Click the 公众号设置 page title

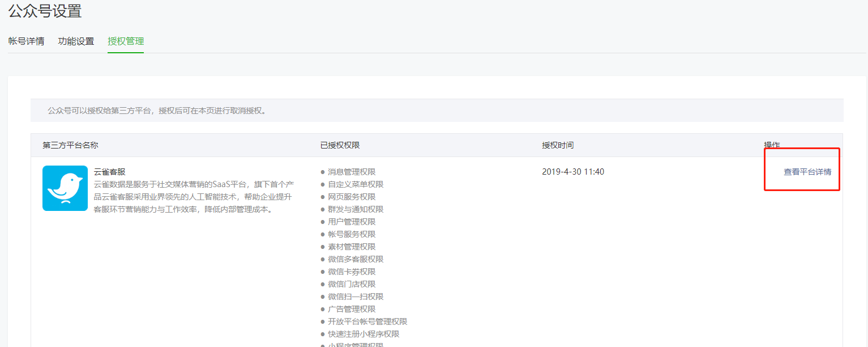pyautogui.click(x=45, y=11)
